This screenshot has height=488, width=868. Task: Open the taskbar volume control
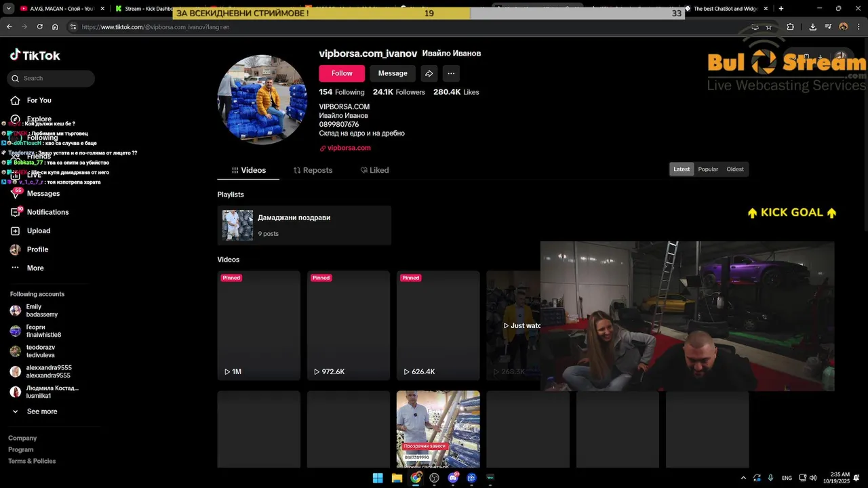tap(812, 478)
